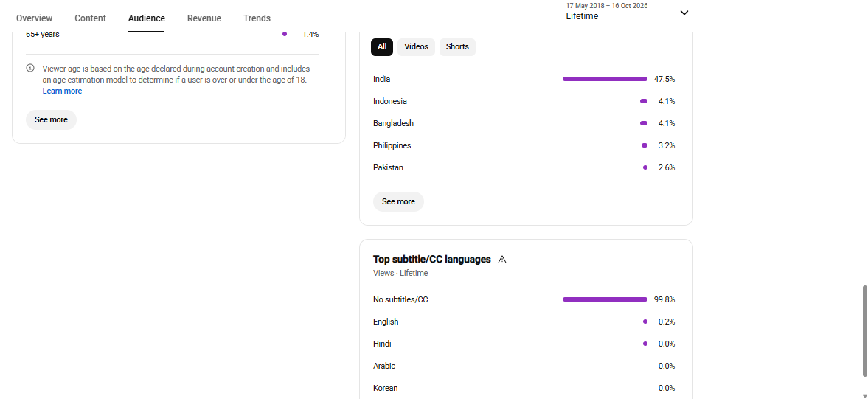Switch to the Overview tab

pyautogui.click(x=35, y=18)
